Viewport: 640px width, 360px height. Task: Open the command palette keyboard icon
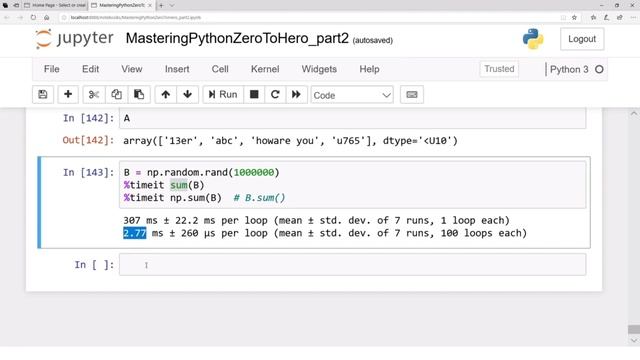[412, 95]
